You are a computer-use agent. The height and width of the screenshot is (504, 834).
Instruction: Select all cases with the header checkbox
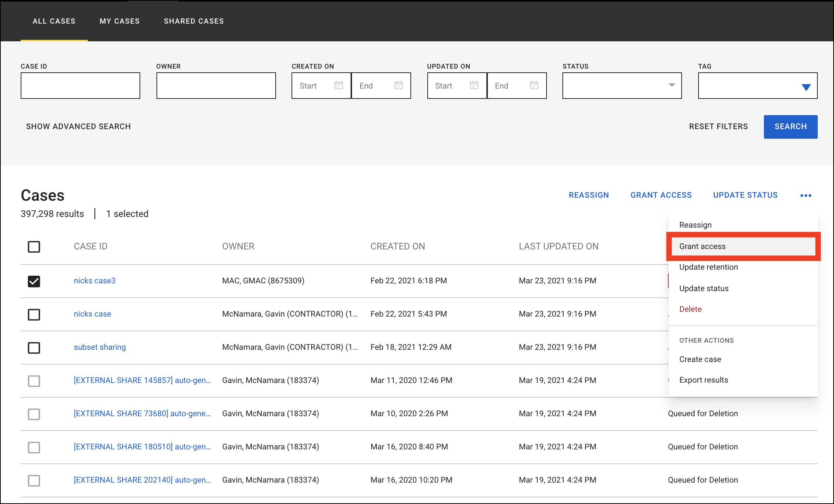[34, 246]
